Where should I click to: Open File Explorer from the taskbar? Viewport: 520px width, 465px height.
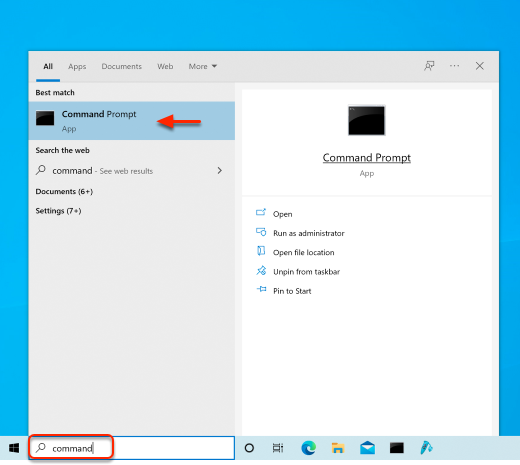click(x=338, y=448)
